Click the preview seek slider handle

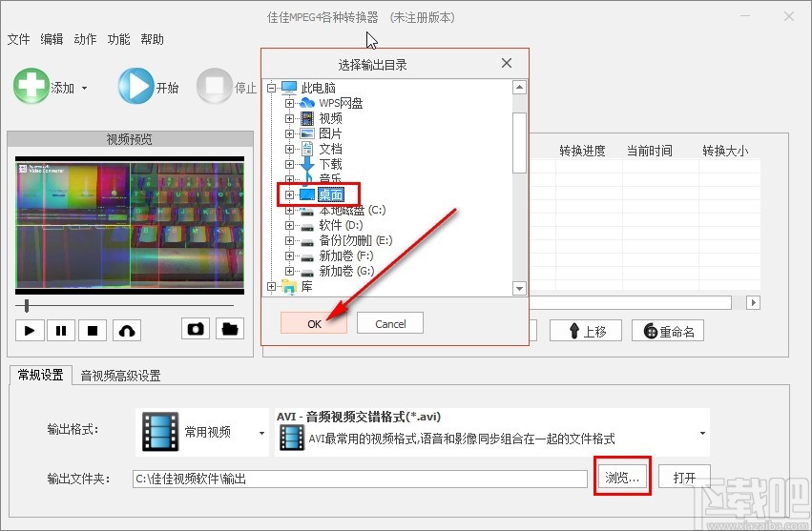click(27, 306)
